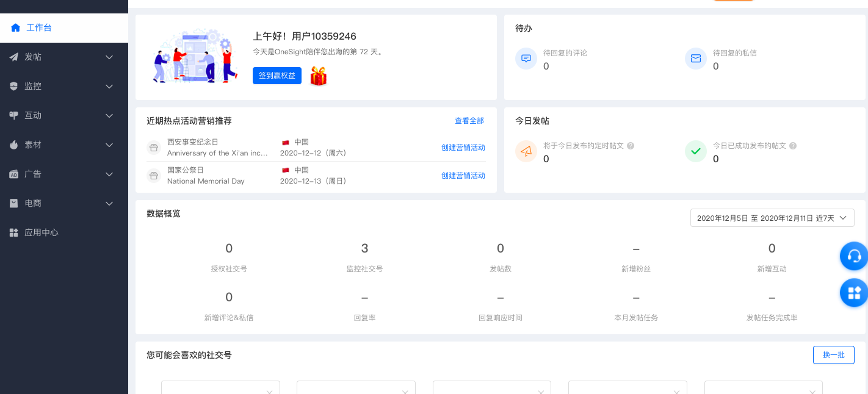Click the floating headset customer service icon
Image resolution: width=868 pixels, height=394 pixels.
[853, 256]
